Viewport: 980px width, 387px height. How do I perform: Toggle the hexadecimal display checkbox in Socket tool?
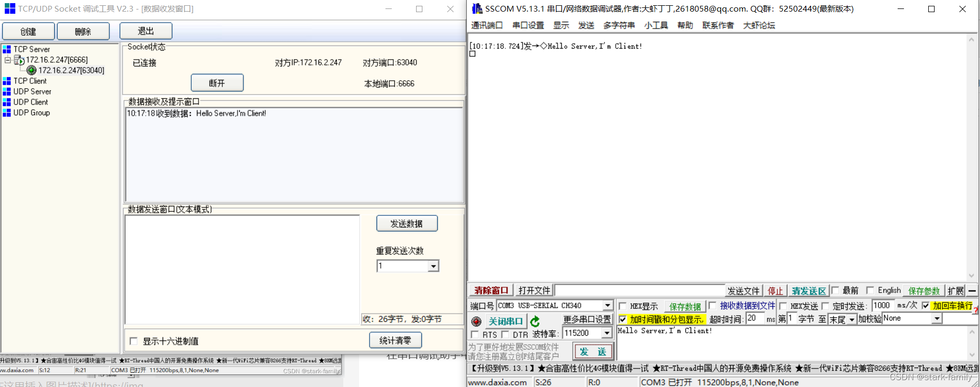pos(134,341)
